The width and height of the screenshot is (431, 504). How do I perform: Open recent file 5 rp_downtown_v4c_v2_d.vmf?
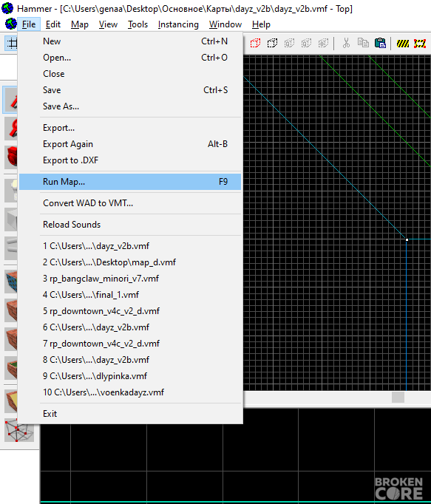point(130,311)
